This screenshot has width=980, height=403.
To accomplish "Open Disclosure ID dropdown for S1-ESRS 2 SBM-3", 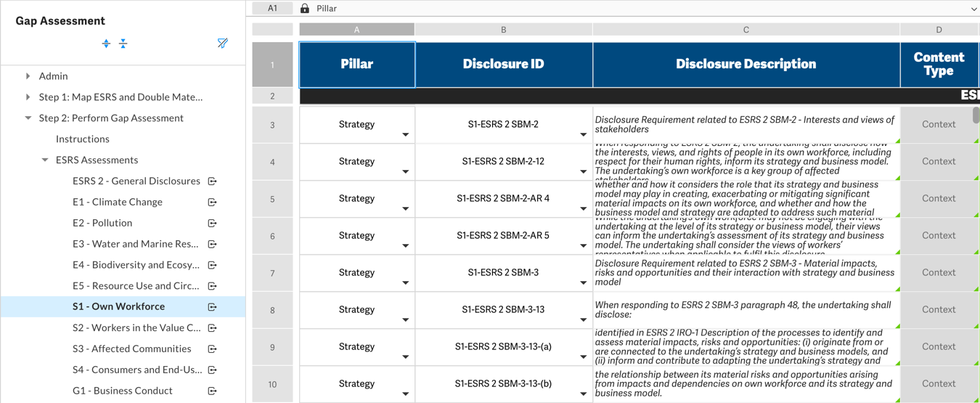I will [584, 283].
